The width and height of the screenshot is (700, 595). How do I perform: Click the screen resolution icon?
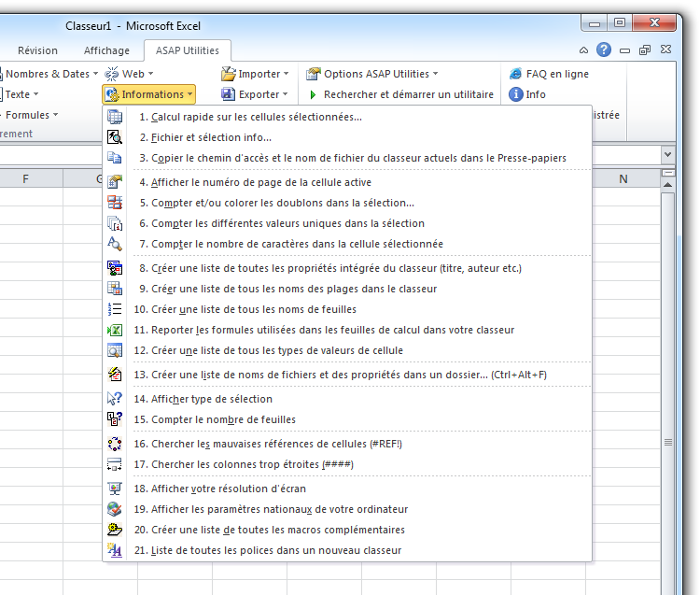tap(115, 489)
